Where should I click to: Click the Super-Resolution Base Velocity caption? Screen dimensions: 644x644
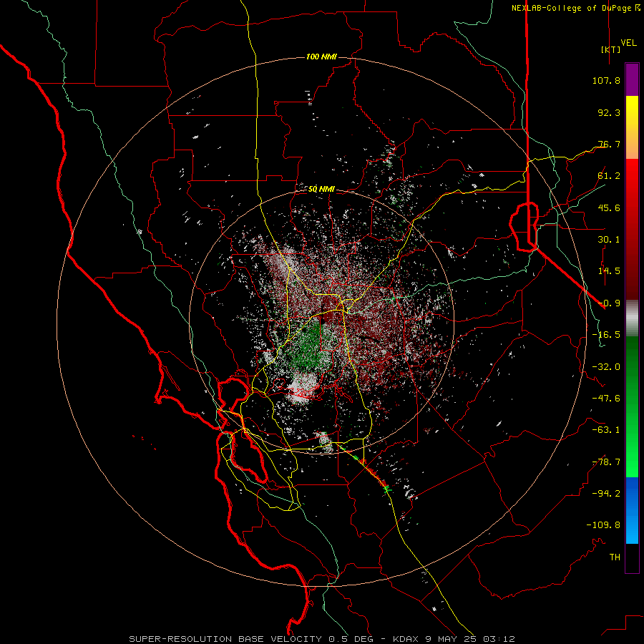point(322,639)
